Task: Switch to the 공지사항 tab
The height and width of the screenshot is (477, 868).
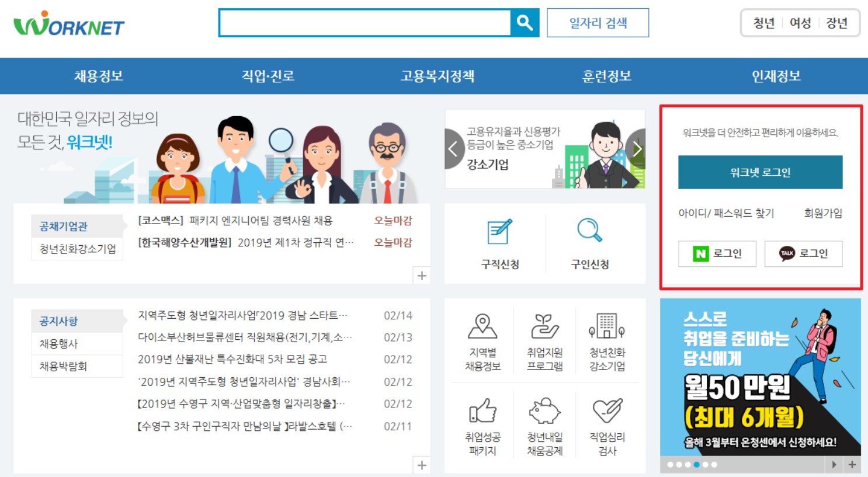Action: tap(77, 321)
